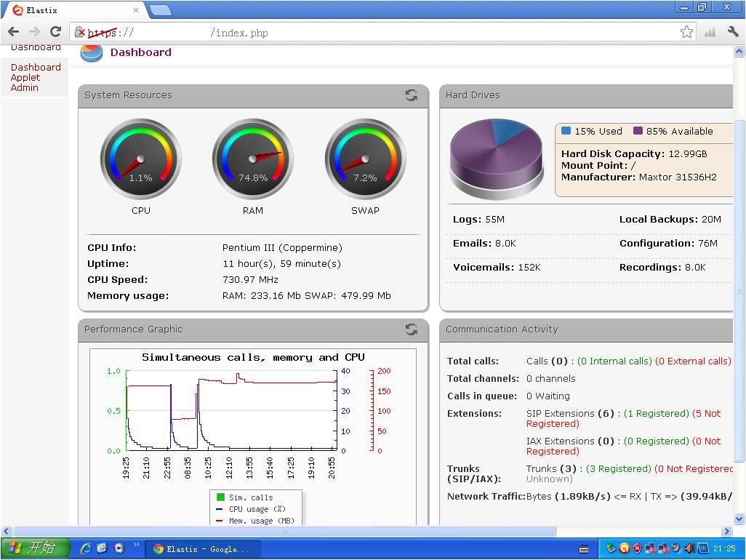Viewport: 746px width, 560px height.
Task: Click the horizontal scrollbar right arrow
Action: (x=726, y=531)
